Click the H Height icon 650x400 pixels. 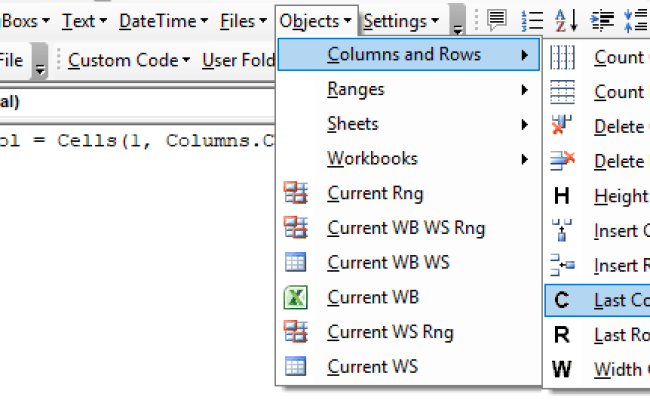(562, 196)
